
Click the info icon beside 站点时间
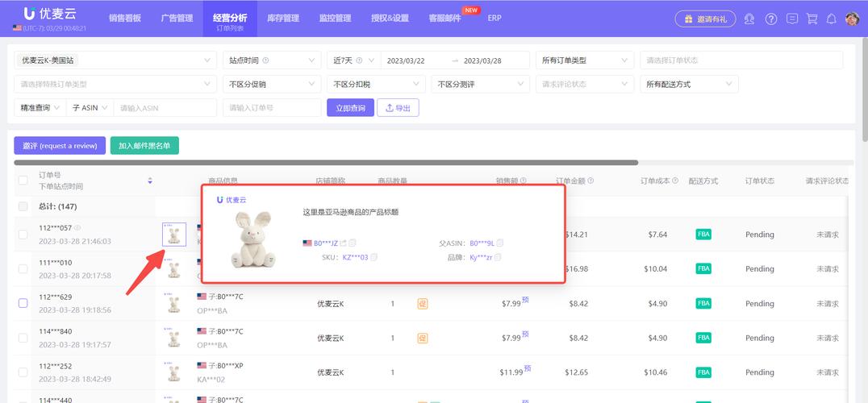click(x=265, y=60)
